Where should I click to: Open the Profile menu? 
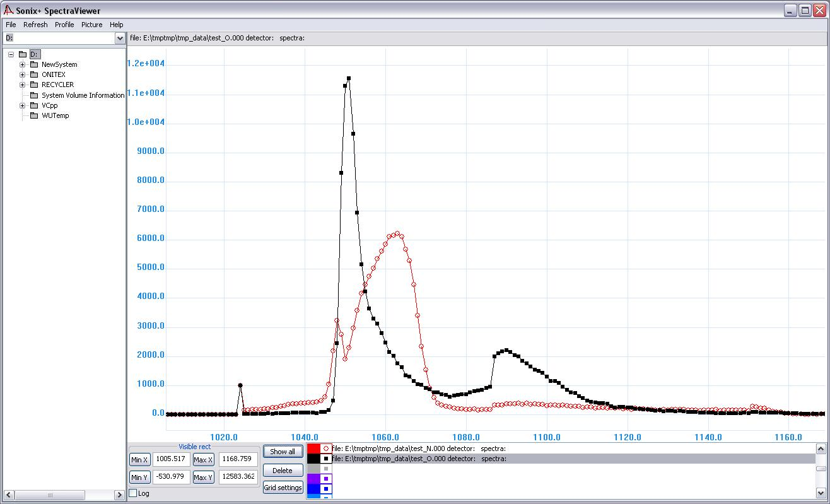pyautogui.click(x=64, y=25)
